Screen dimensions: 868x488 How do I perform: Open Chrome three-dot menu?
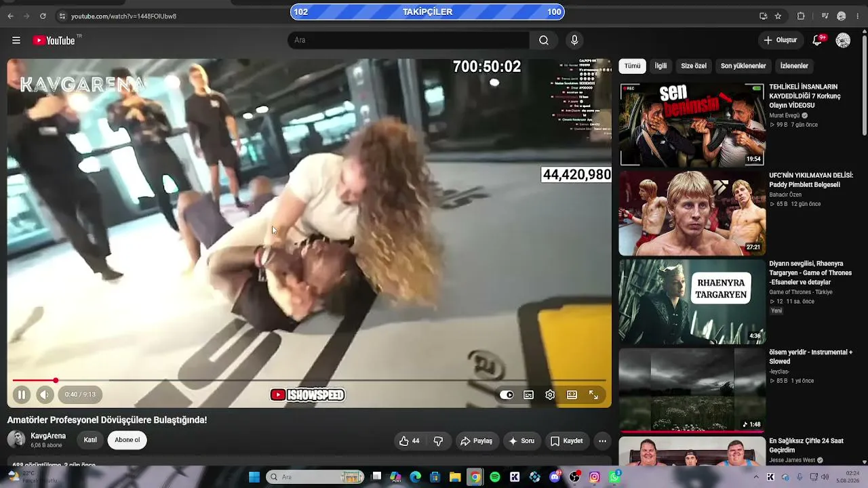(x=857, y=16)
